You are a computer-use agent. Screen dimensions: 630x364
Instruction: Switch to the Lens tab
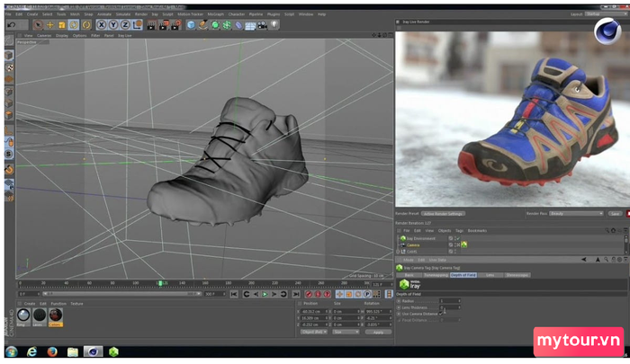click(490, 275)
